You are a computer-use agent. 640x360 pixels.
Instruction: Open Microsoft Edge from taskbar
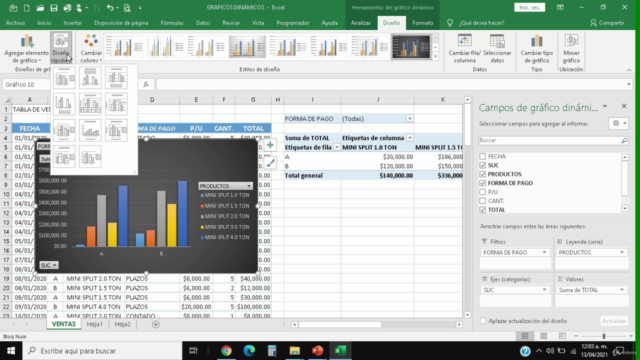click(249, 351)
